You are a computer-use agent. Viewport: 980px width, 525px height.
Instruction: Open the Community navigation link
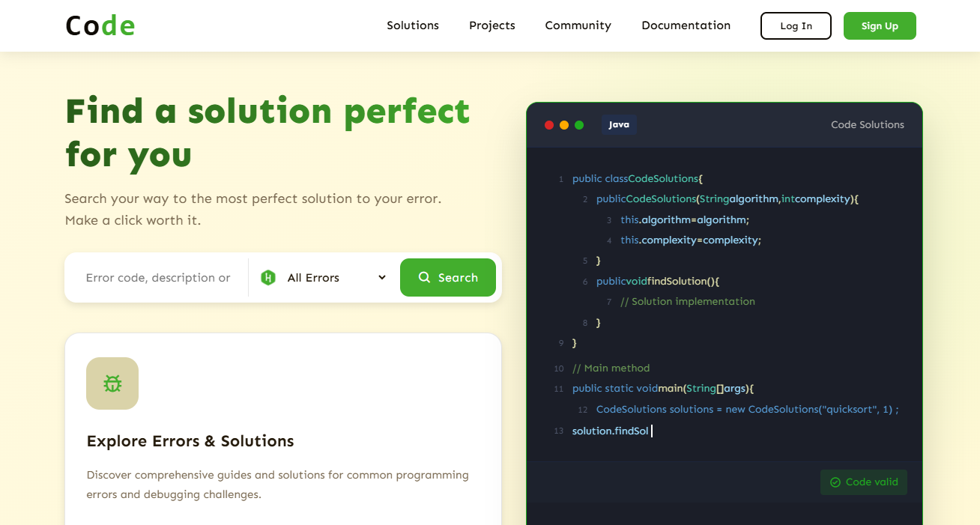[x=578, y=25]
